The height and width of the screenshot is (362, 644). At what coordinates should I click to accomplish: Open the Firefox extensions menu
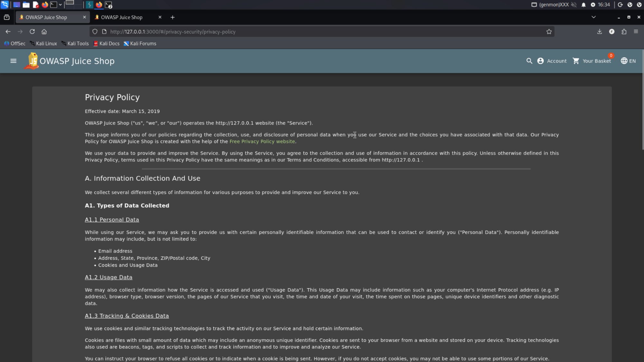624,32
